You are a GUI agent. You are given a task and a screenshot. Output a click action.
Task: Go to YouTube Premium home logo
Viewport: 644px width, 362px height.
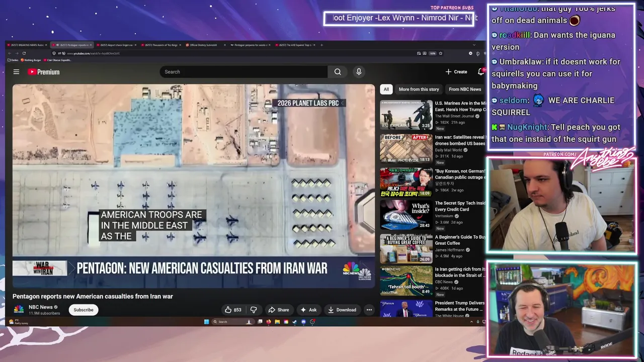[x=43, y=72]
